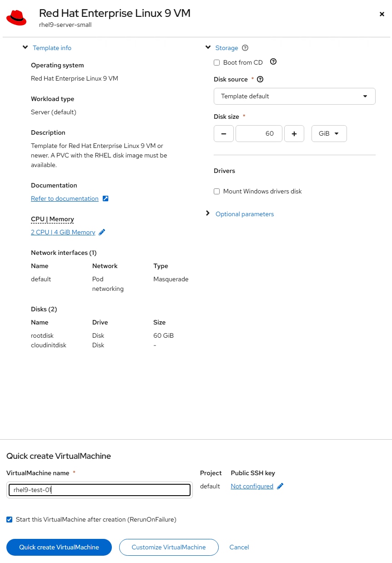Open the GiB unit dropdown
The image size is (392, 563).
click(x=329, y=134)
